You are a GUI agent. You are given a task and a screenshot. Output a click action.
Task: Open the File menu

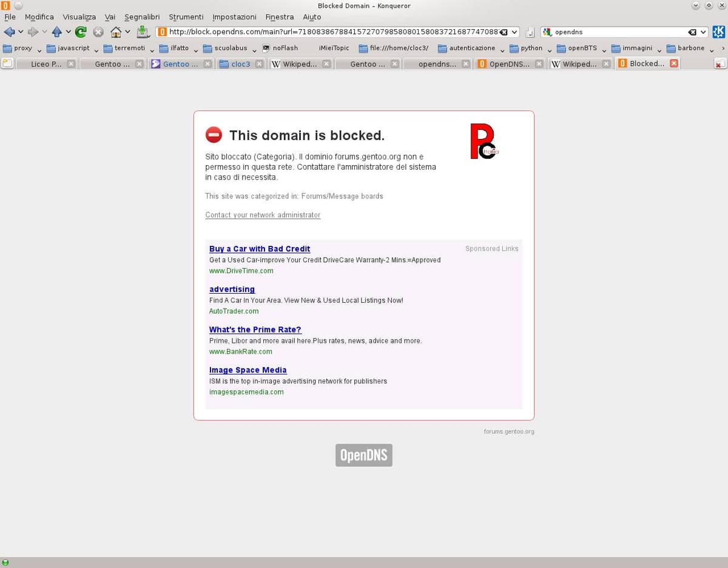click(x=10, y=17)
